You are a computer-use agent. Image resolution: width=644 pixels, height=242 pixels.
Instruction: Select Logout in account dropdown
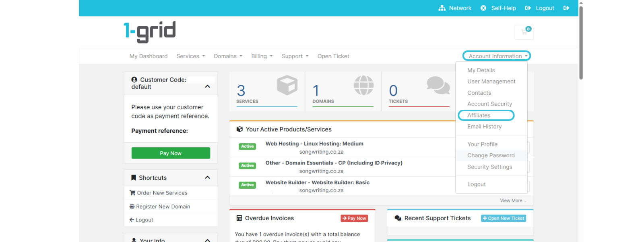(477, 184)
